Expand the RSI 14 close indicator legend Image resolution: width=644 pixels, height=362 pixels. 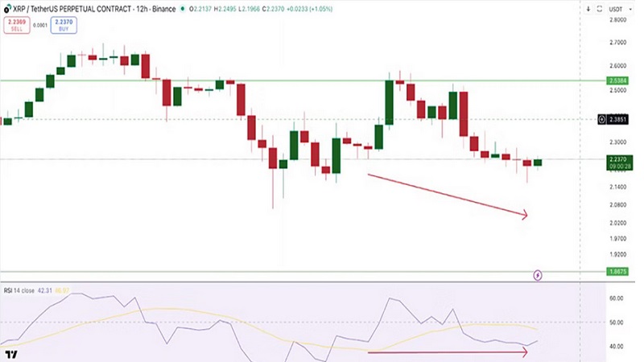point(23,290)
